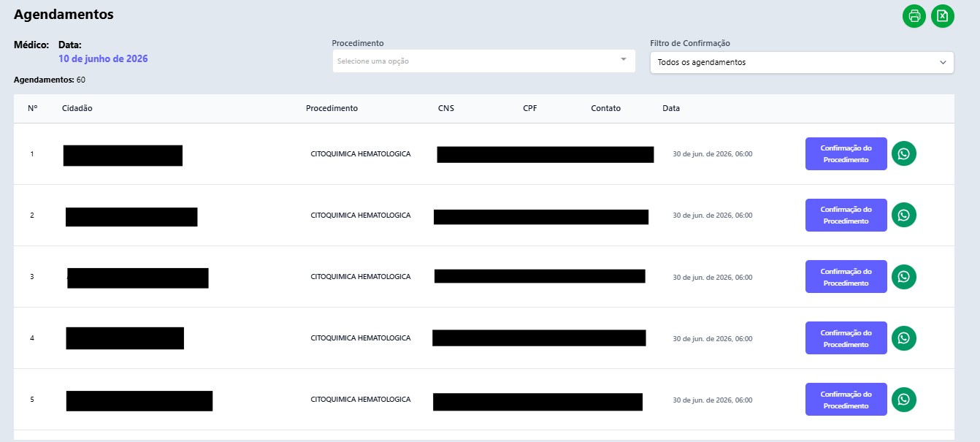Click the appointment date in row 3
Viewport: 980px width, 442px height.
(x=712, y=277)
